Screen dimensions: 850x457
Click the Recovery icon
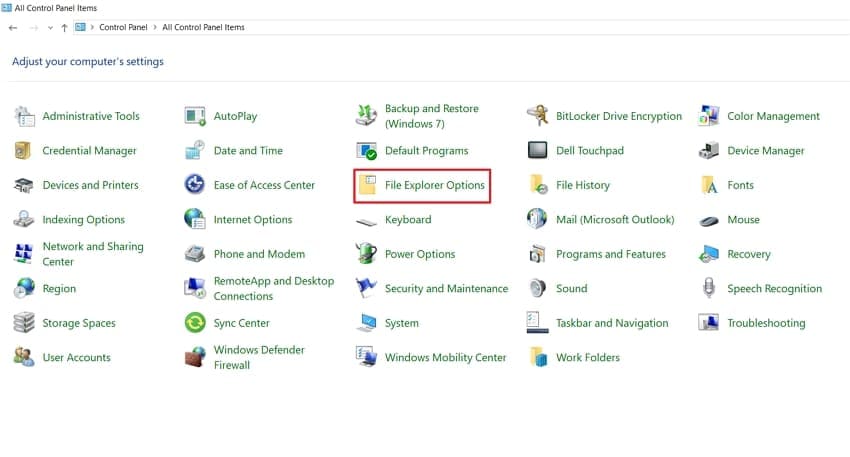(709, 254)
